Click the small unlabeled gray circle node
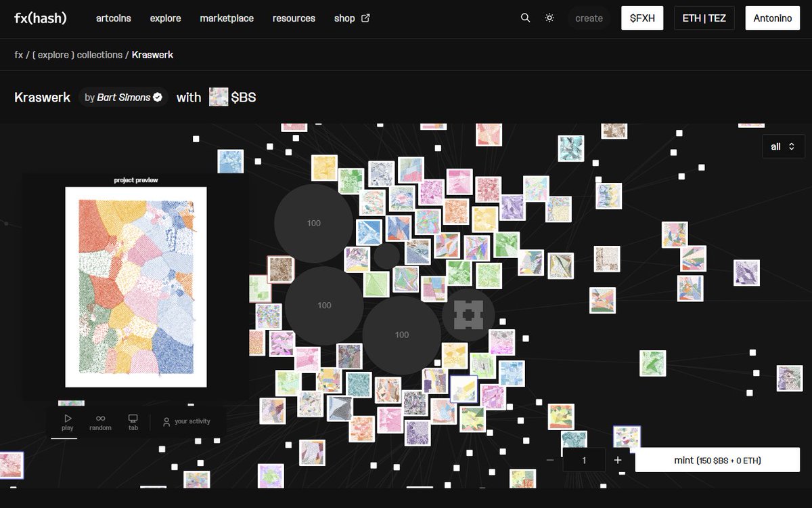 [388, 256]
